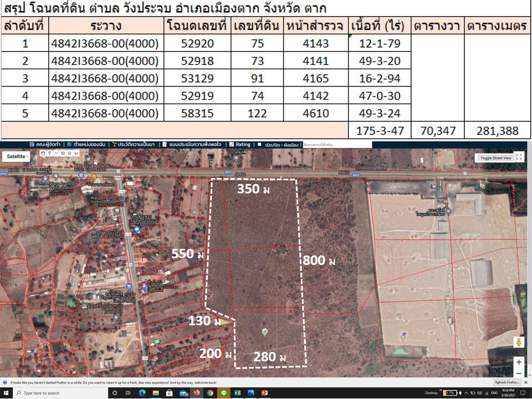The image size is (532, 399).
Task: Click the Toggle Street View button
Action: click(495, 158)
